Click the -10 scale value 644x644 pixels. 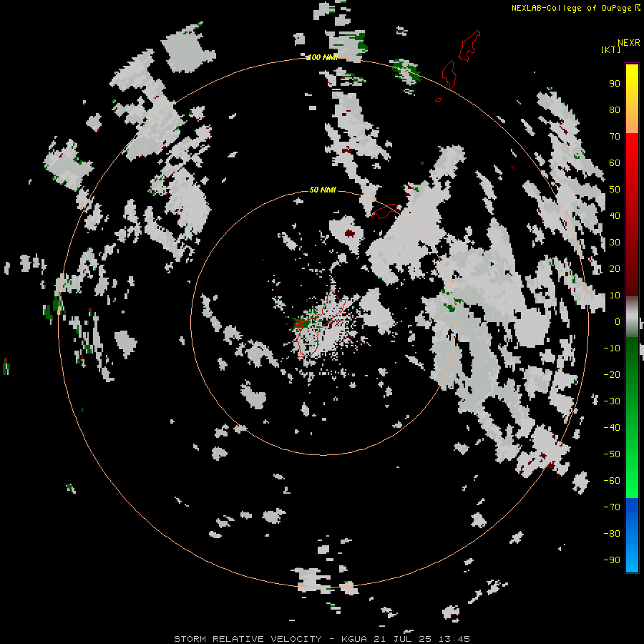click(x=612, y=348)
